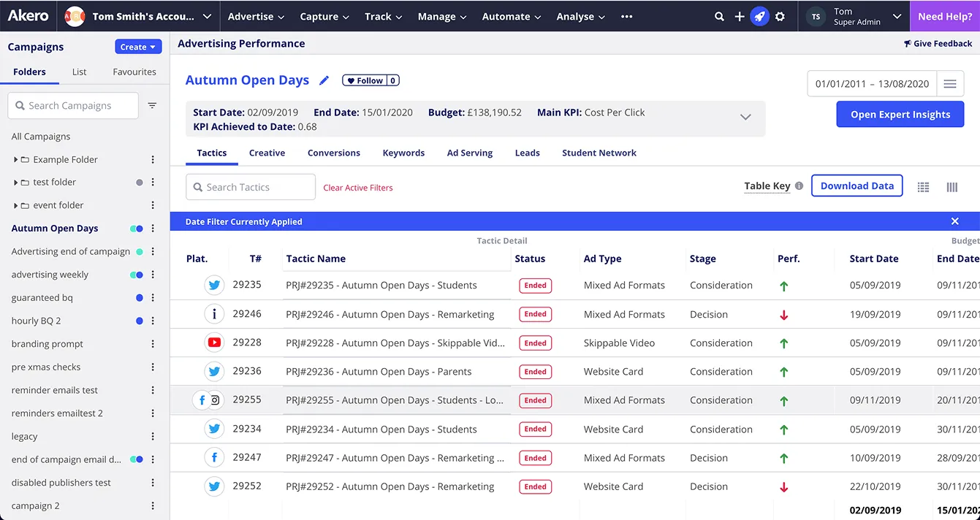Switch to the grid table view icon
Viewport: 980px width, 520px height.
click(x=923, y=187)
